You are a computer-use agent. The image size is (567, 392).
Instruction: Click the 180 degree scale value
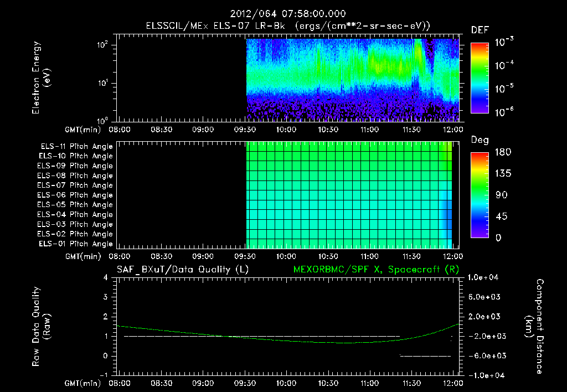tap(503, 152)
